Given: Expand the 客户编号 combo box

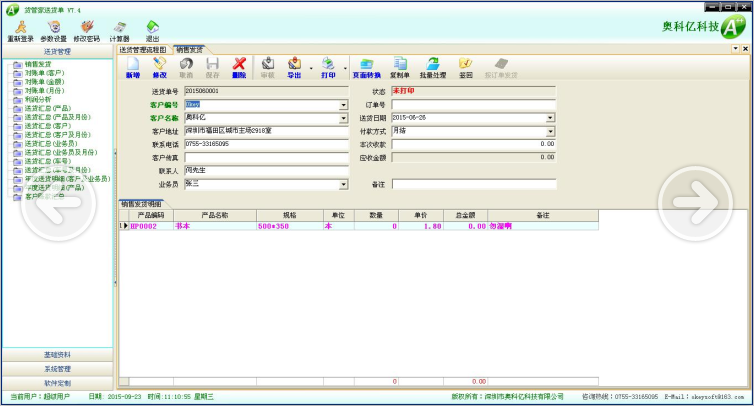Looking at the screenshot, I should 343,105.
